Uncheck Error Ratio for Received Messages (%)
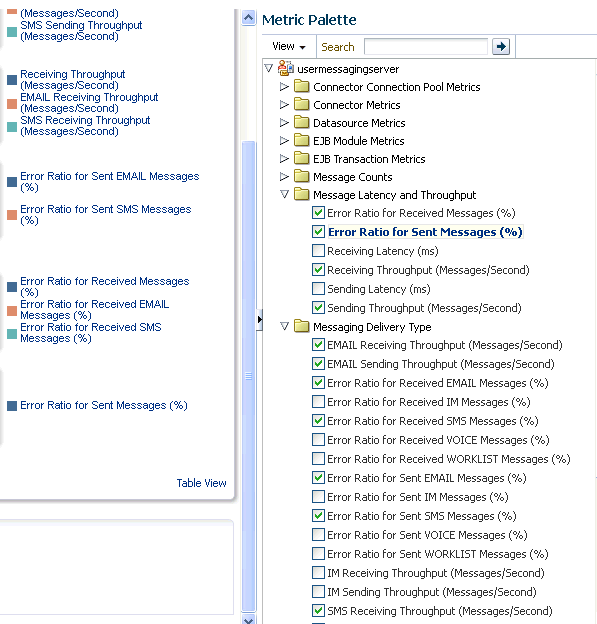The image size is (597, 624). click(x=318, y=213)
